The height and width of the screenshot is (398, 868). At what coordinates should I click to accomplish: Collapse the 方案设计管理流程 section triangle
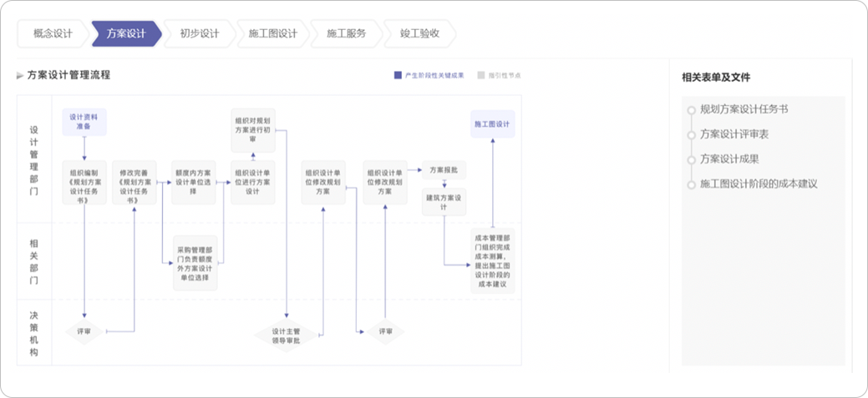point(20,76)
